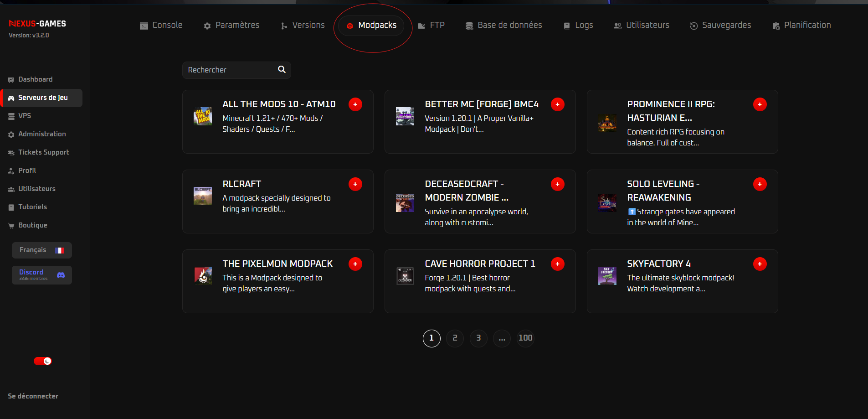Click the Dashboard sidebar icon
The image size is (868, 419).
[11, 80]
